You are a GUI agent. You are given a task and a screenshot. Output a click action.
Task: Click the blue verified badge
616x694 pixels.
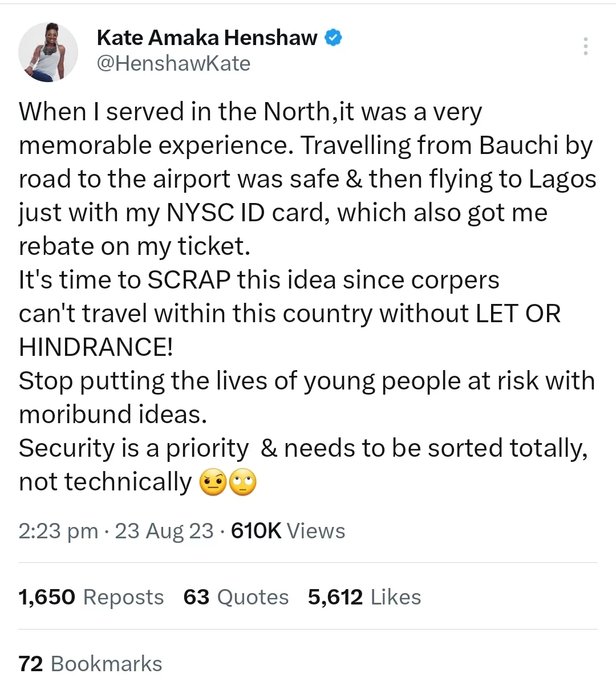pyautogui.click(x=334, y=38)
